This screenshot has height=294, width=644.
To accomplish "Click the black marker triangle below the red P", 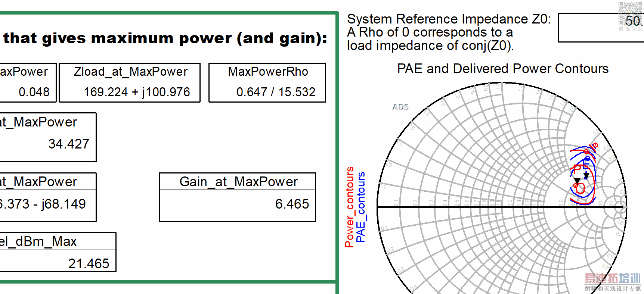I will [x=577, y=181].
